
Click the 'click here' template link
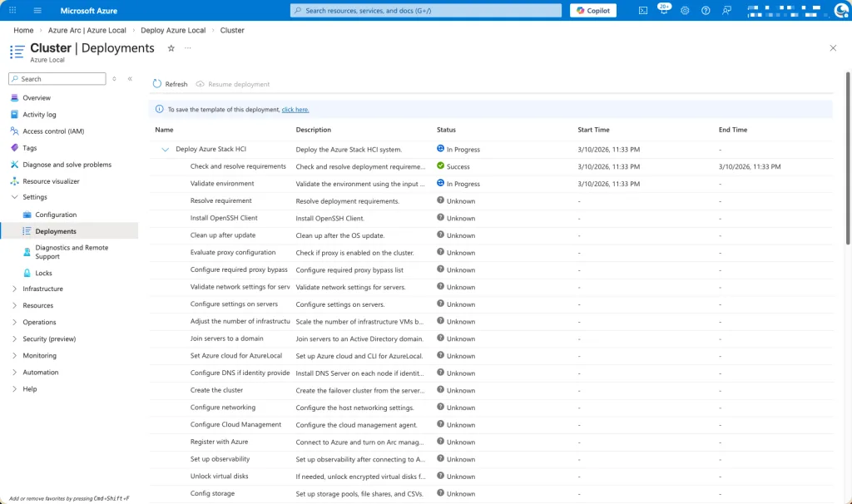(x=295, y=109)
